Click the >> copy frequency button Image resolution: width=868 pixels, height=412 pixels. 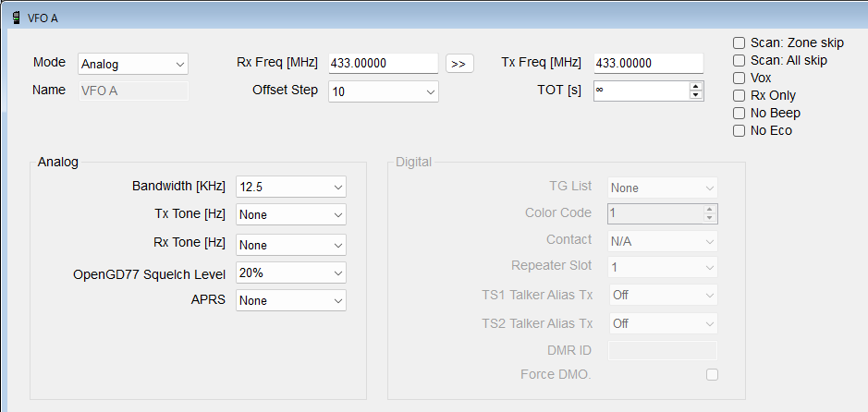(x=459, y=63)
